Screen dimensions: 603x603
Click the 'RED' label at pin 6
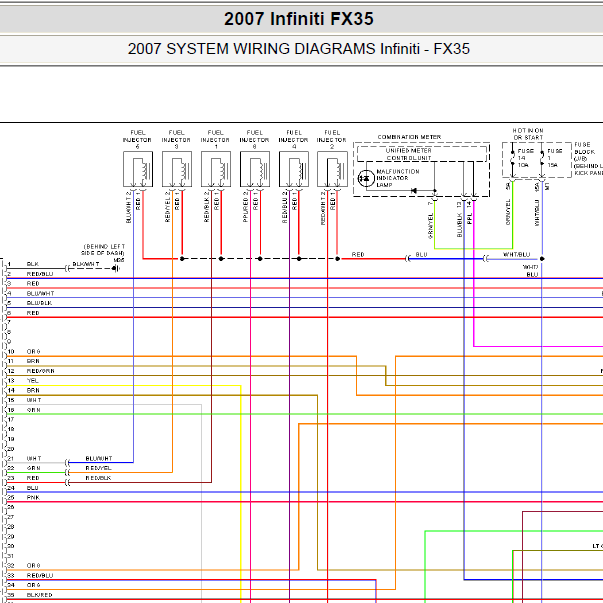[33, 313]
